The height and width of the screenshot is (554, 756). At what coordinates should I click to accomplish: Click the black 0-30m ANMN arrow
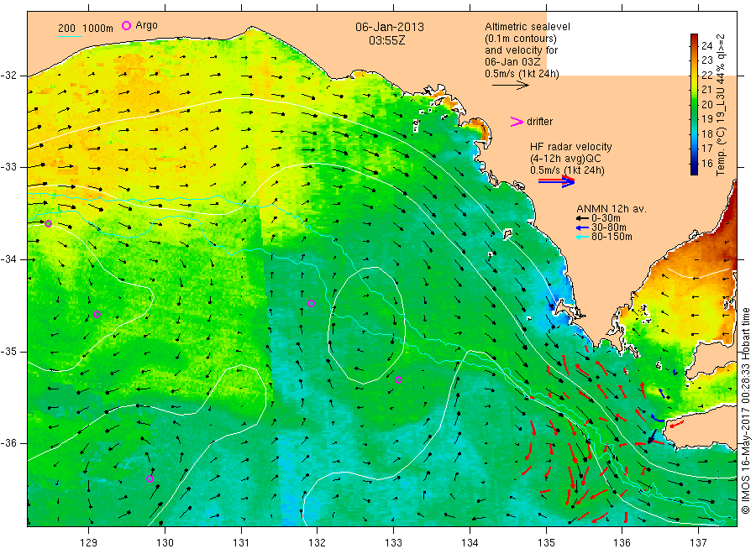[x=582, y=218]
